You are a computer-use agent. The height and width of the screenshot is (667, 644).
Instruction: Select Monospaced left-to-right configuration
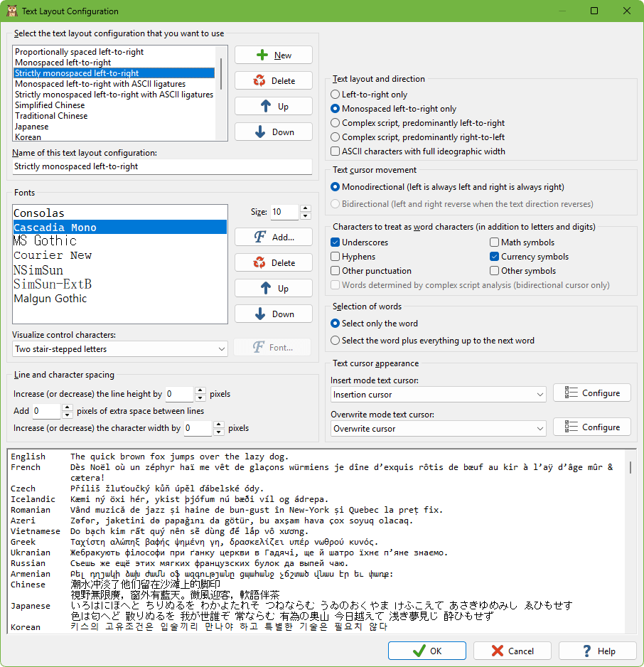(x=114, y=63)
